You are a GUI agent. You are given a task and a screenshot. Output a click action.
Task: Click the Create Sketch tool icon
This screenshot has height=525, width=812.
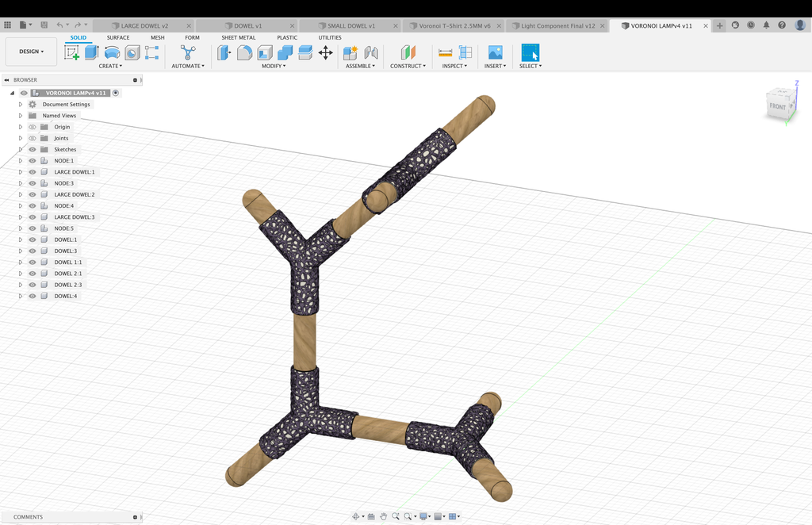pyautogui.click(x=71, y=52)
